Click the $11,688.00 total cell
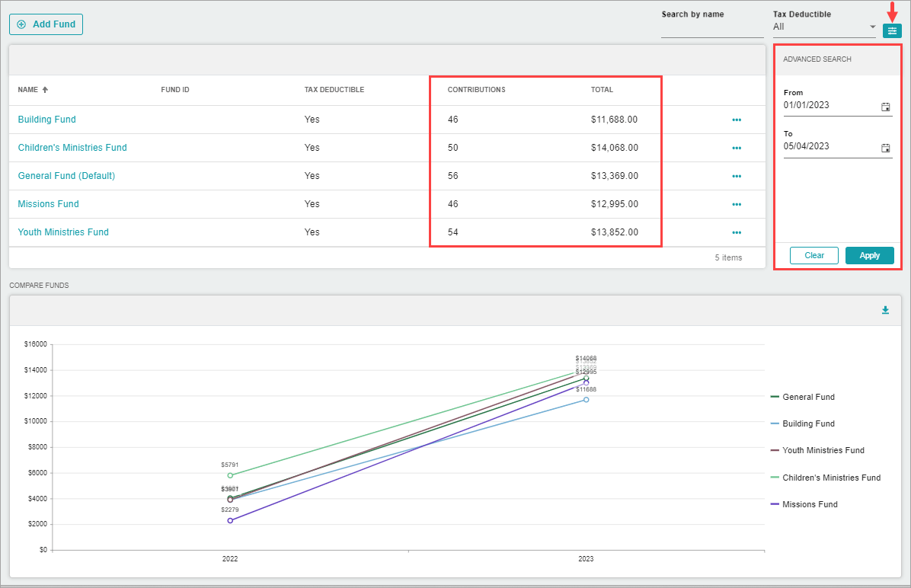Viewport: 911px width, 588px height. 614,120
